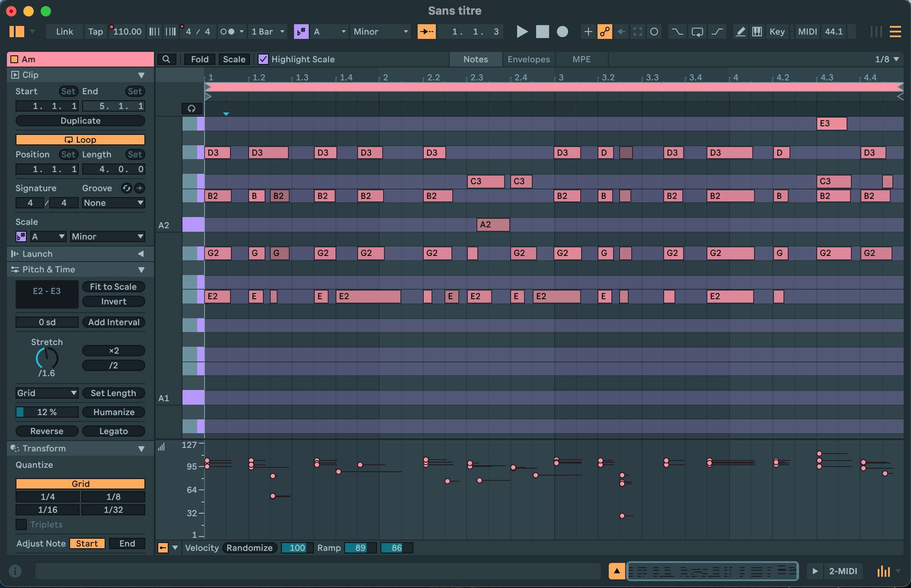
Task: Click the Punch-Out switch icon
Action: point(717,32)
